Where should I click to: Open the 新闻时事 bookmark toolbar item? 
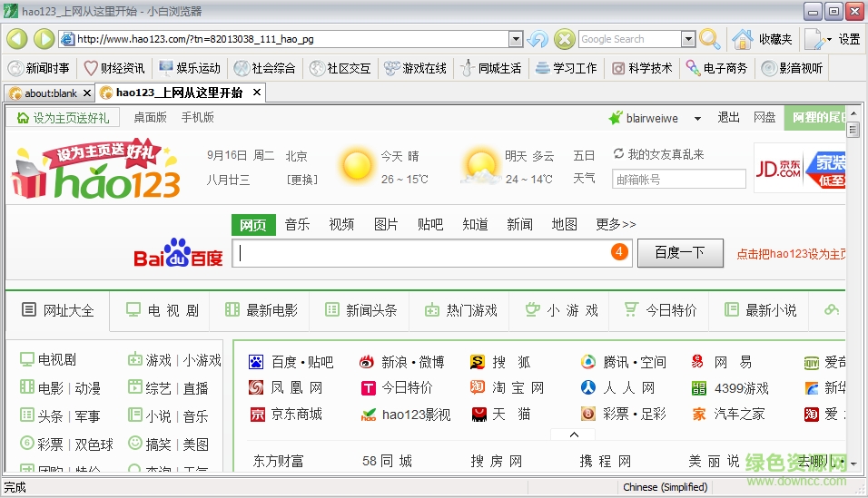pyautogui.click(x=39, y=68)
